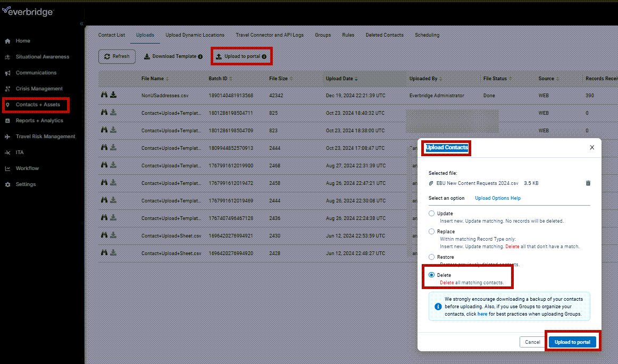Click blue Upload to portal dialog button
Image resolution: width=618 pixels, height=364 pixels.
tap(572, 342)
